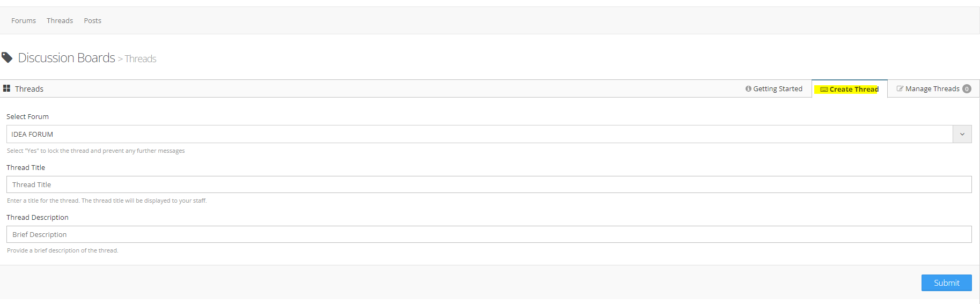Click the keyboard icon on Create Thread tab
Screen dimensions: 980x304
click(824, 90)
